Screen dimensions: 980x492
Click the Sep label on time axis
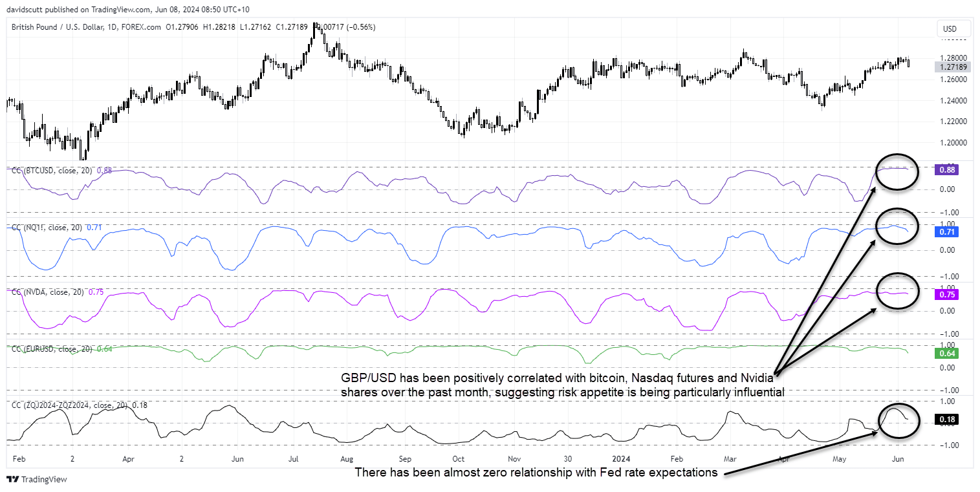click(405, 459)
